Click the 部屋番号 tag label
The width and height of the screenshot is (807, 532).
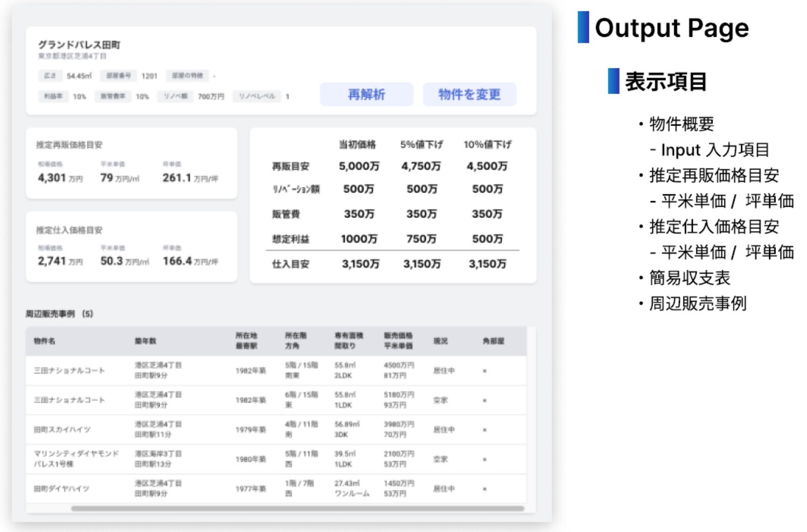click(118, 76)
